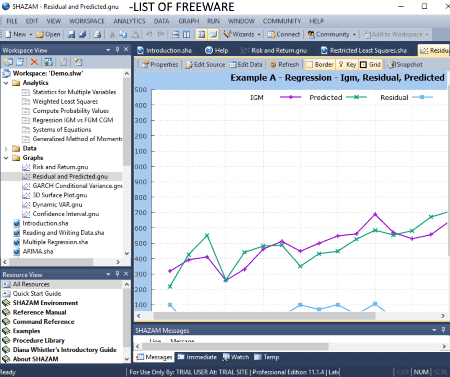This screenshot has height=377, width=450.
Task: Open the Reference Manual resource
Action: (39, 312)
